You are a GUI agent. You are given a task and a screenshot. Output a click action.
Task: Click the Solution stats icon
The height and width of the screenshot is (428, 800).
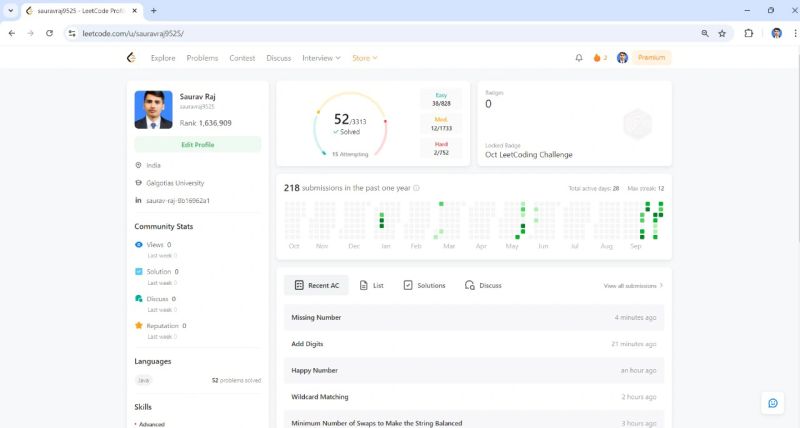click(138, 271)
